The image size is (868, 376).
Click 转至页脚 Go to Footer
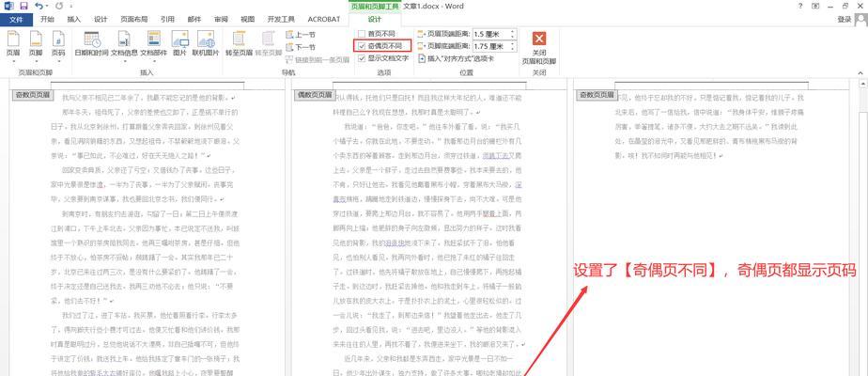click(269, 44)
